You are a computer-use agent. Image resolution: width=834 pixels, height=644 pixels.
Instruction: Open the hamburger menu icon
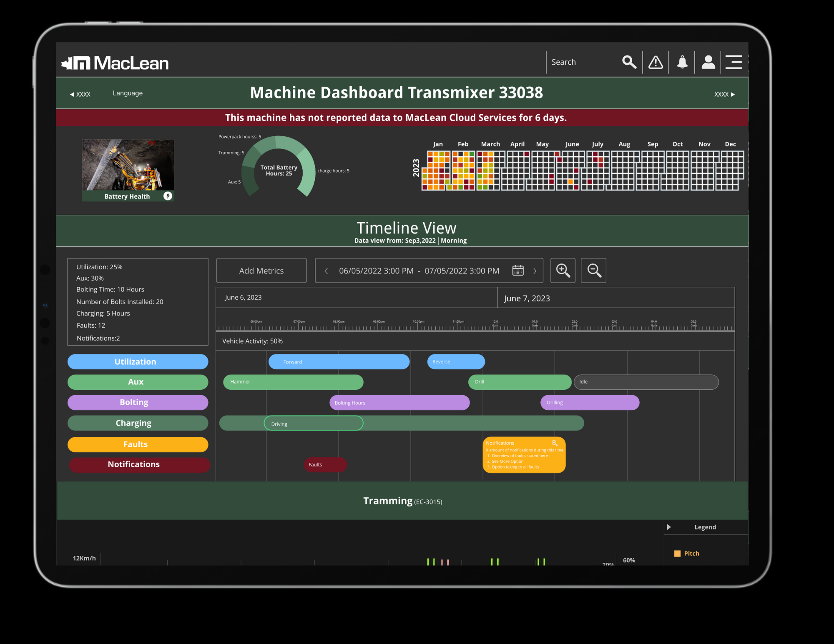coord(734,62)
